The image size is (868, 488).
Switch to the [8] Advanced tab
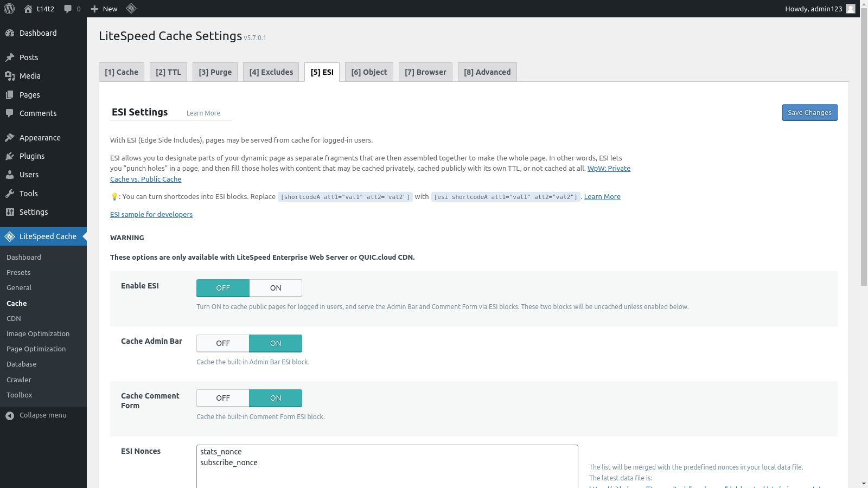pos(487,72)
